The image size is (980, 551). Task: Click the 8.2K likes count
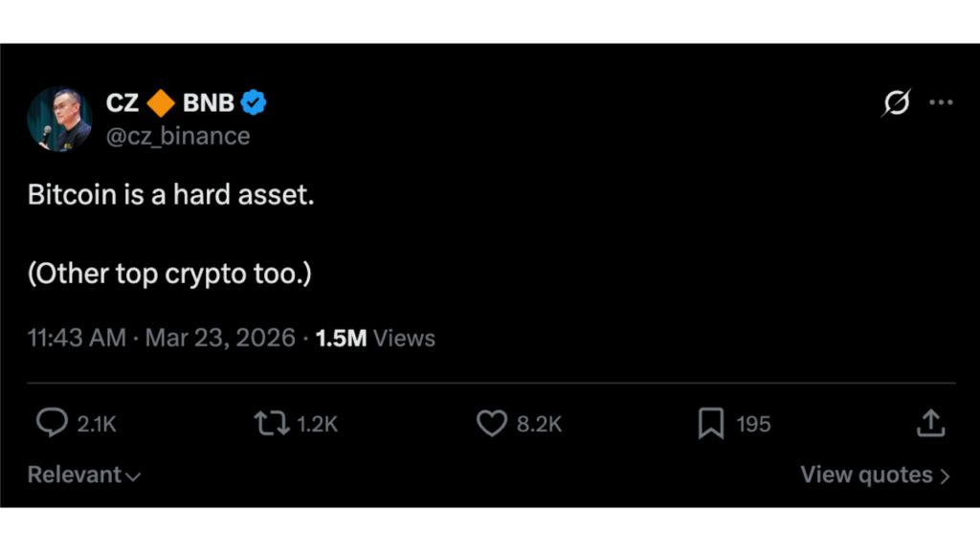pyautogui.click(x=539, y=424)
